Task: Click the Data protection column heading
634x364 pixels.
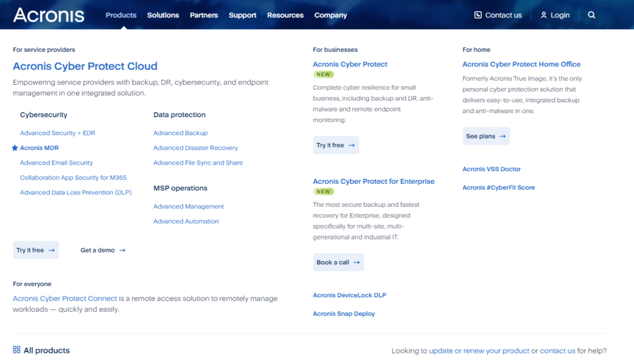Action: (x=180, y=115)
